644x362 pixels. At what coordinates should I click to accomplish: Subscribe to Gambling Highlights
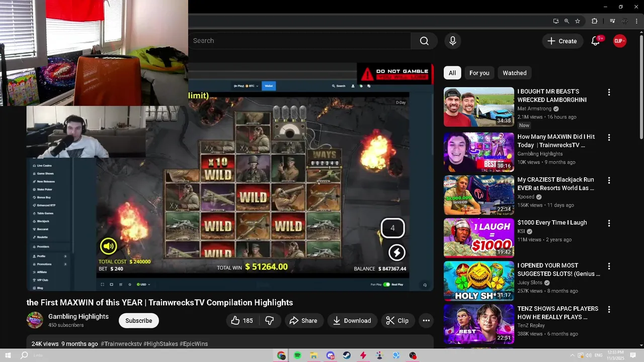[x=138, y=321]
